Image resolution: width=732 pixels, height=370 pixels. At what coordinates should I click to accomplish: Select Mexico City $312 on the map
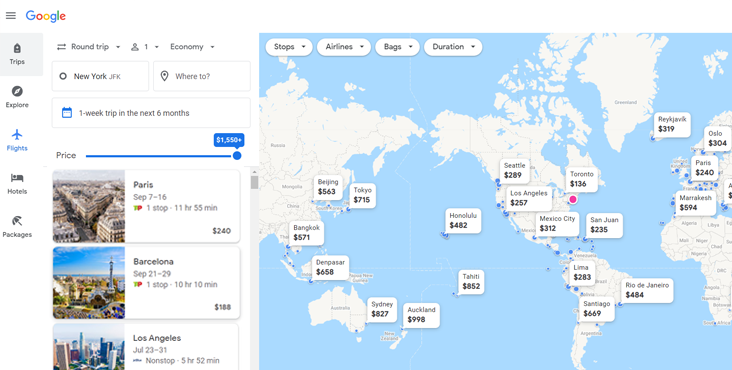tap(557, 223)
